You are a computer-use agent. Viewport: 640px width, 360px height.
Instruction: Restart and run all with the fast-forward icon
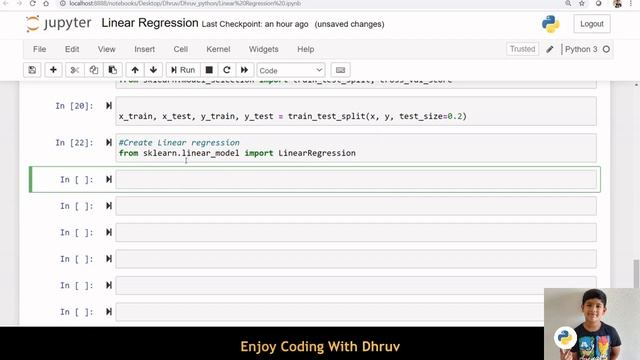tap(244, 70)
